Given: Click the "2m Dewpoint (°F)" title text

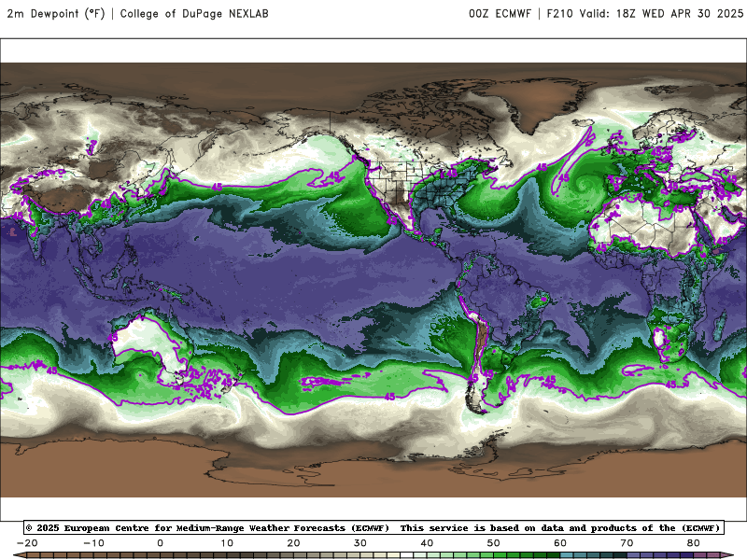Looking at the screenshot, I should click(x=56, y=14).
